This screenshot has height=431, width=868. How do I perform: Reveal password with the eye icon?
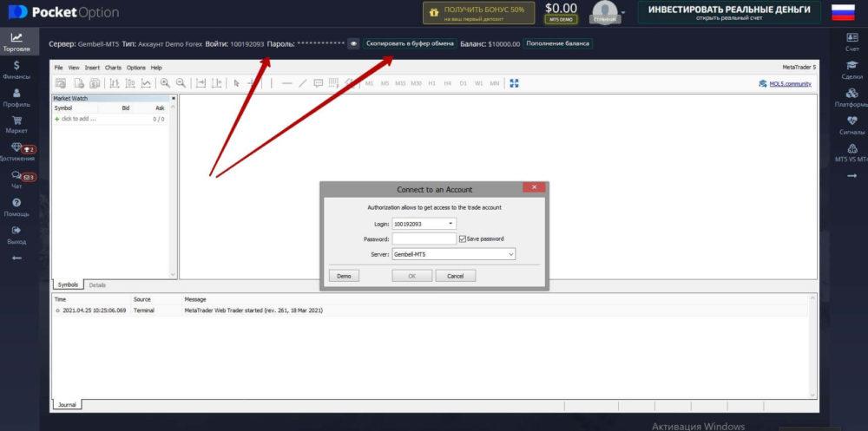pos(353,43)
